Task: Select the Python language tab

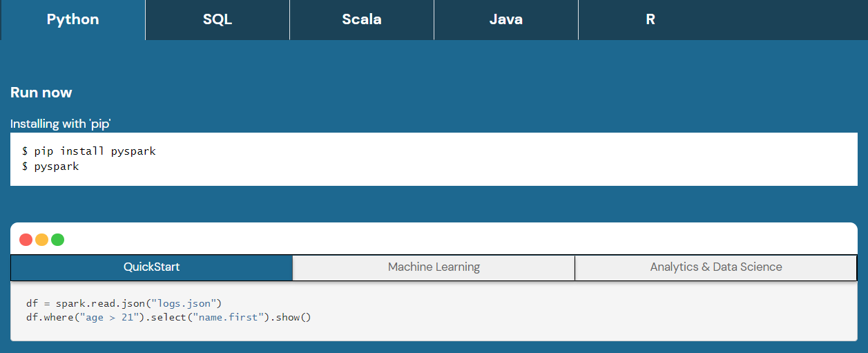Action: point(73,19)
